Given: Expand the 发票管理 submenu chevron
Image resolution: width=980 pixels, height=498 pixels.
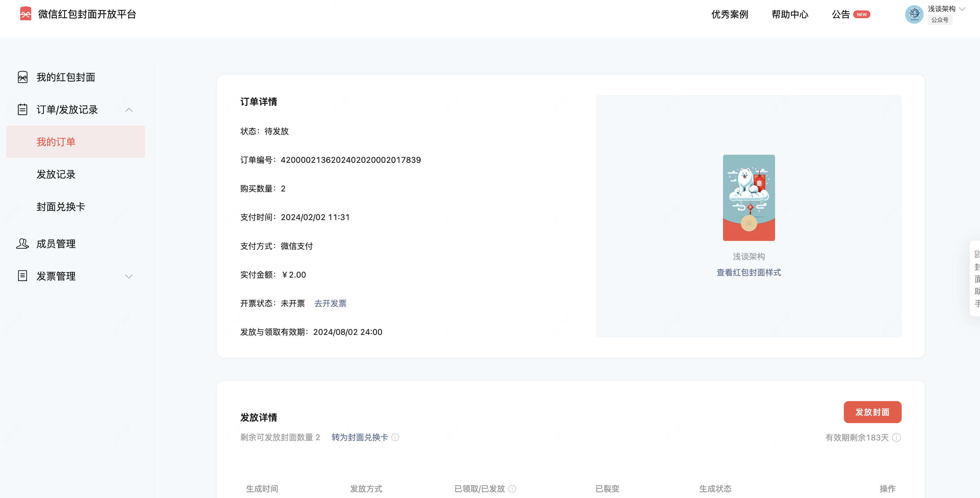Looking at the screenshot, I should click(x=129, y=276).
